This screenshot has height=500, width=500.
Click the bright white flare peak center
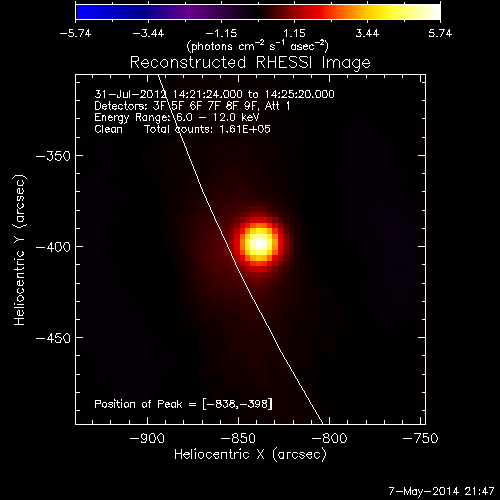click(259, 243)
